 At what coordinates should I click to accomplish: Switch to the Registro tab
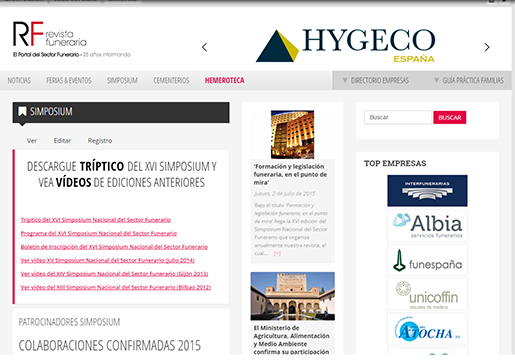pyautogui.click(x=100, y=141)
